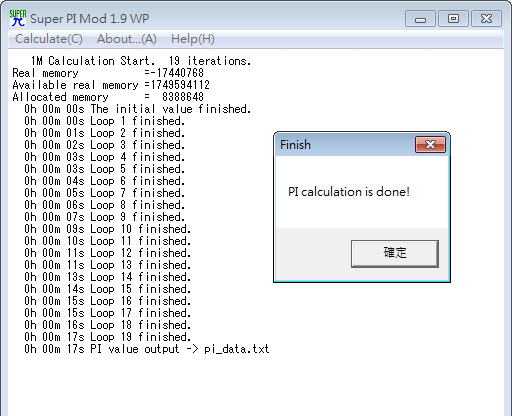The image size is (512, 416).
Task: Click the 'Loop 3 finished.' line
Action: click(104, 145)
